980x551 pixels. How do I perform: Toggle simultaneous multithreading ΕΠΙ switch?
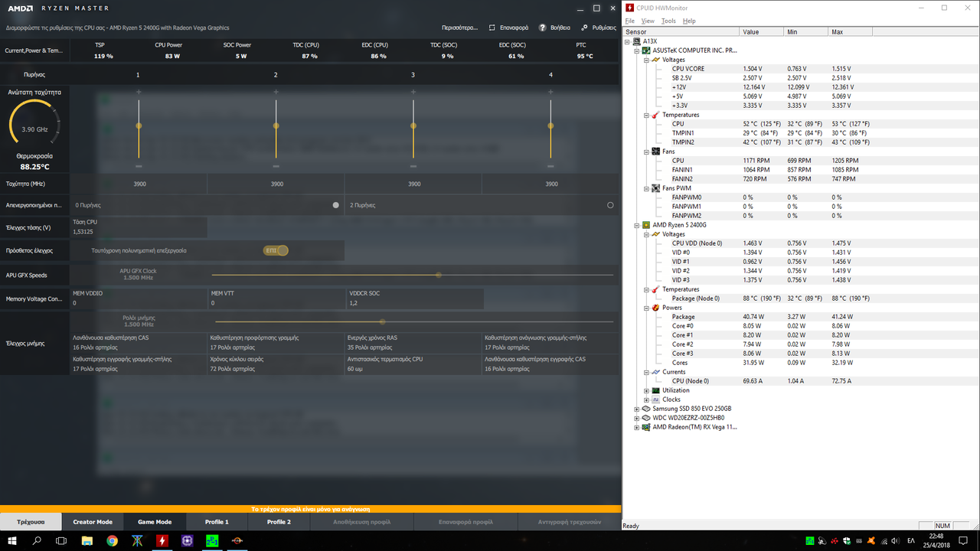(x=276, y=250)
